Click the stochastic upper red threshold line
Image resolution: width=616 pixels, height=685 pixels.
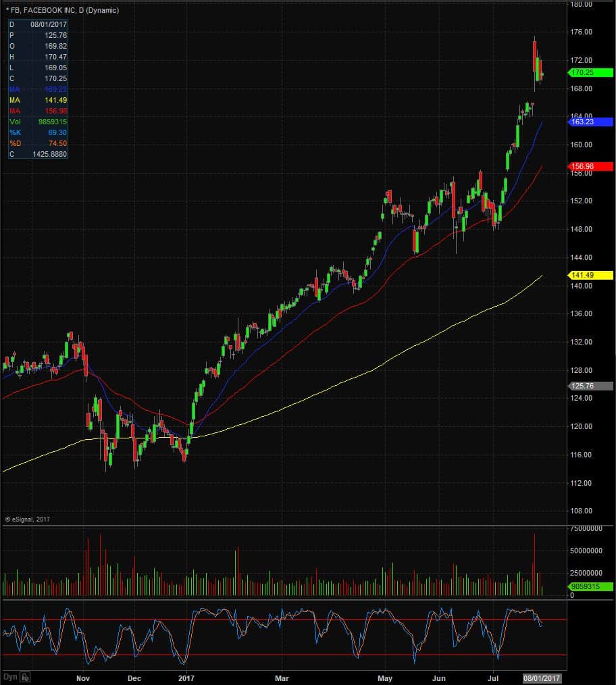[x=284, y=620]
